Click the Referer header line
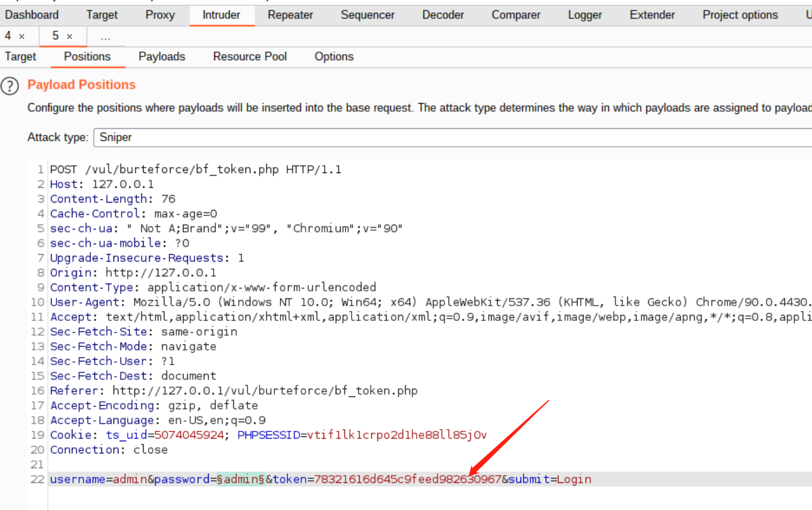This screenshot has height=510, width=812. (x=234, y=390)
